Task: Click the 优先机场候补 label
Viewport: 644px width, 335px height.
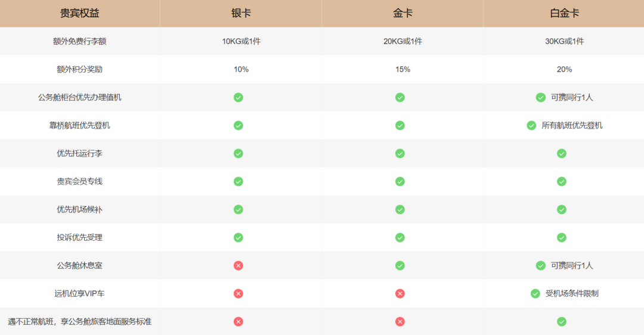Action: click(80, 209)
